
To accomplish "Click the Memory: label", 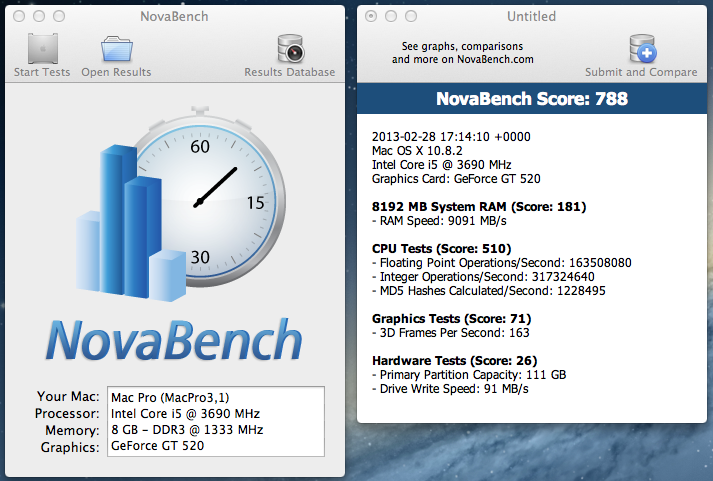I will 72,431.
